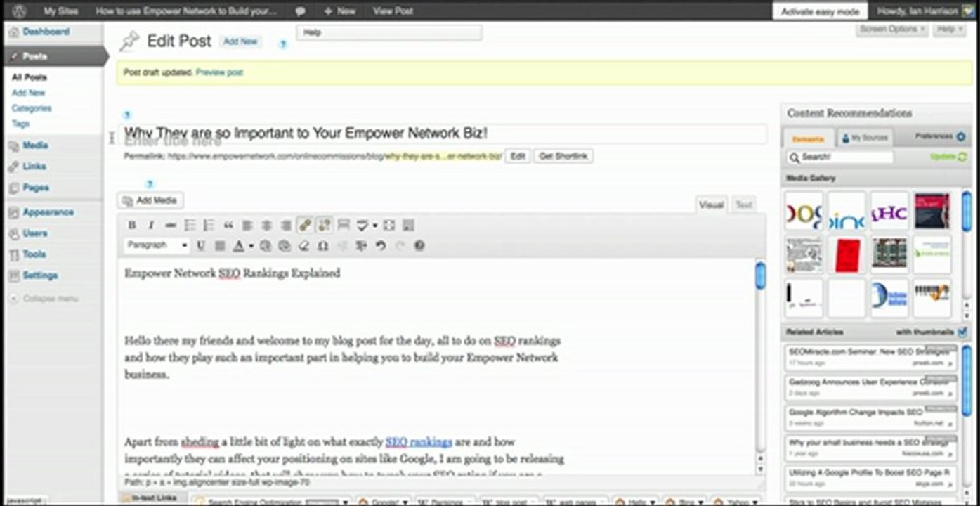Open the text color dropdown arrow
The image size is (980, 506).
(251, 246)
